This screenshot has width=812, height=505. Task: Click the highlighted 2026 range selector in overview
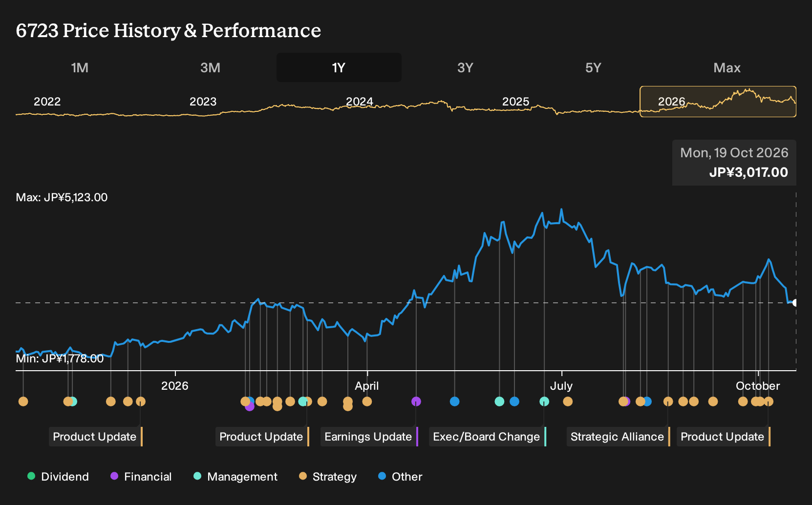pyautogui.click(x=718, y=102)
